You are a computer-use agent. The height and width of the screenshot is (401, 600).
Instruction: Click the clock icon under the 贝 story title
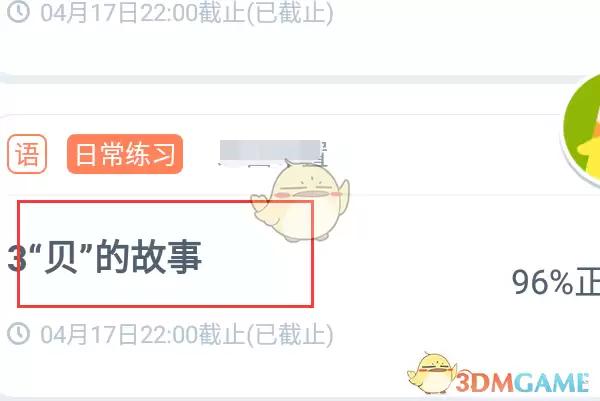[18, 334]
